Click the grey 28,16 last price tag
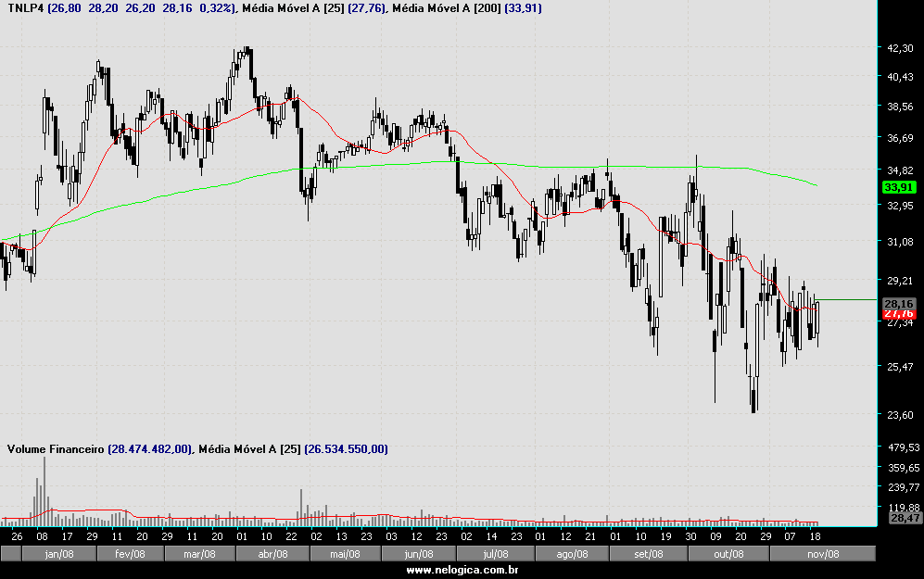The image size is (924, 579). tap(899, 304)
